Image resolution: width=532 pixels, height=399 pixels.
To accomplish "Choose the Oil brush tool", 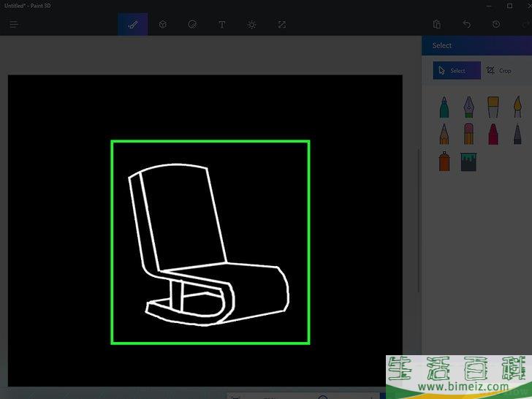I will point(493,107).
